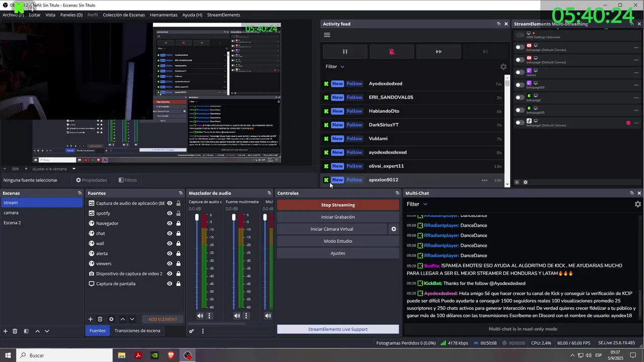Screen dimensions: 644x362
Task: Open the Activity feed settings gear
Action: click(x=503, y=66)
